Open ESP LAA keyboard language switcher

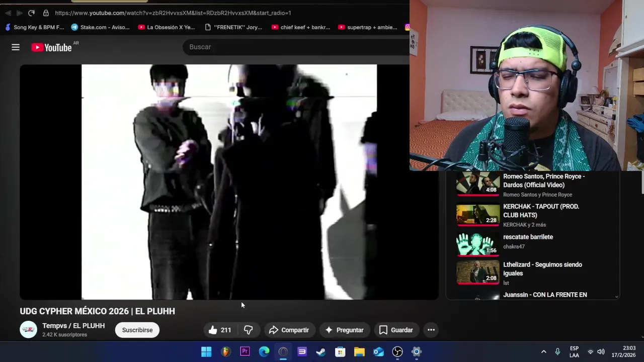pyautogui.click(x=574, y=351)
